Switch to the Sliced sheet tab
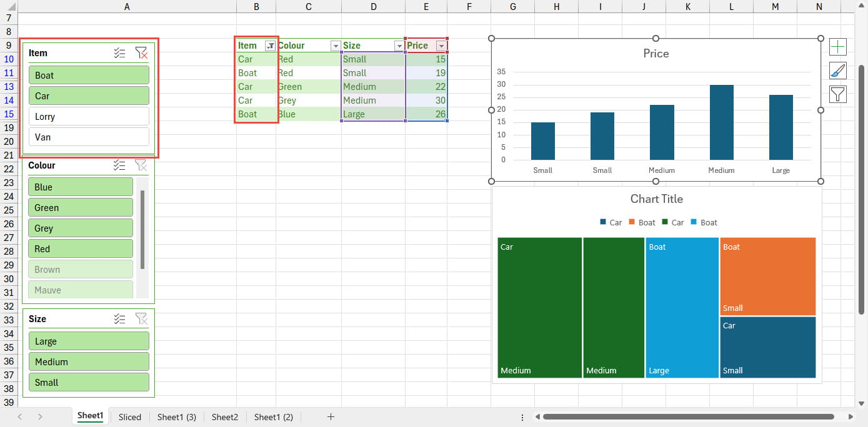This screenshot has height=427, width=868. [x=130, y=417]
